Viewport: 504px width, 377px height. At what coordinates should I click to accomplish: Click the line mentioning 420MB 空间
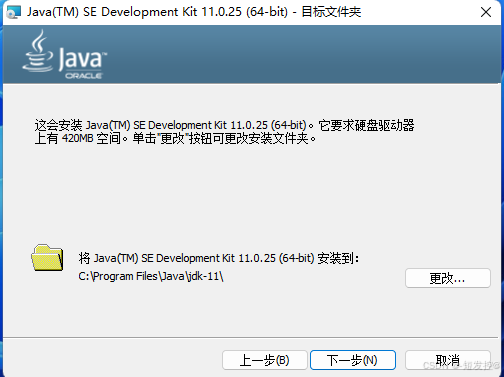coord(176,138)
